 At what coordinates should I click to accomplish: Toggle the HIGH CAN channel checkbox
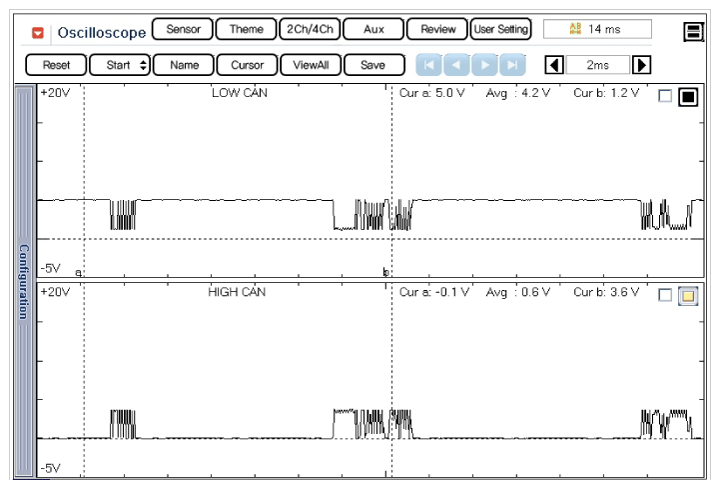[665, 295]
